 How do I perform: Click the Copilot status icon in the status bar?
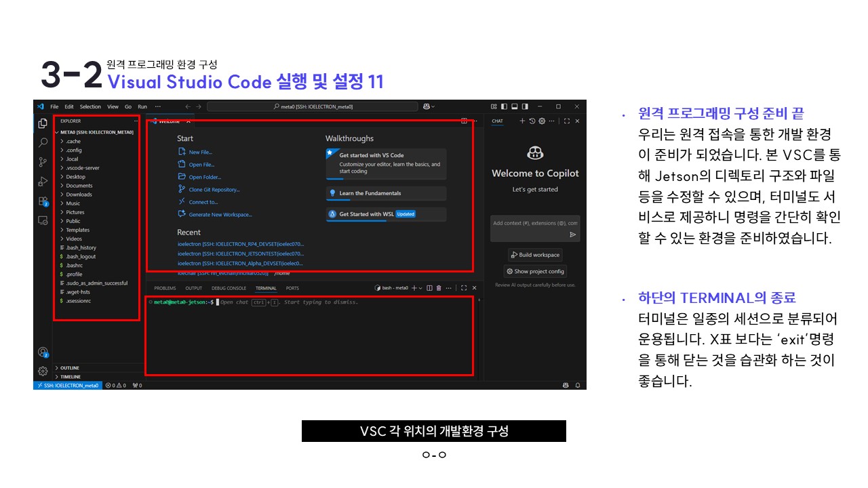click(x=565, y=385)
